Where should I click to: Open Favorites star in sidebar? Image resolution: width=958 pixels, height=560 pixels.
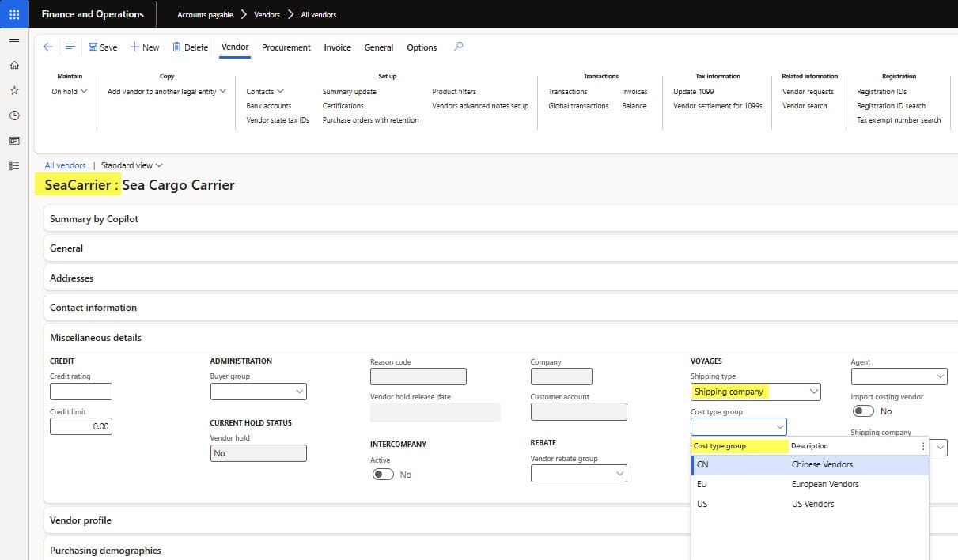(14, 91)
